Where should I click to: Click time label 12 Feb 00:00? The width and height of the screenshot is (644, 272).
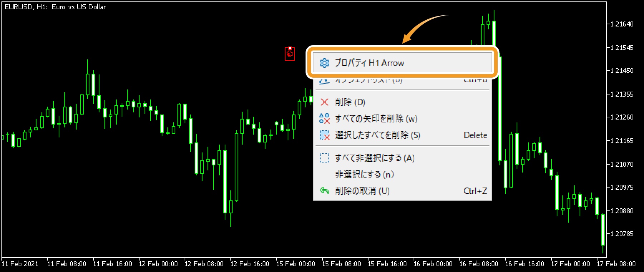point(158,264)
